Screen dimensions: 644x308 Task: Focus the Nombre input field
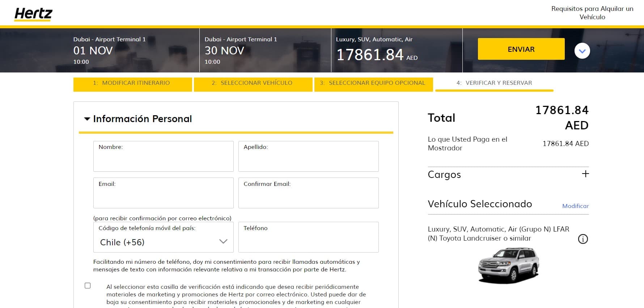[164, 156]
